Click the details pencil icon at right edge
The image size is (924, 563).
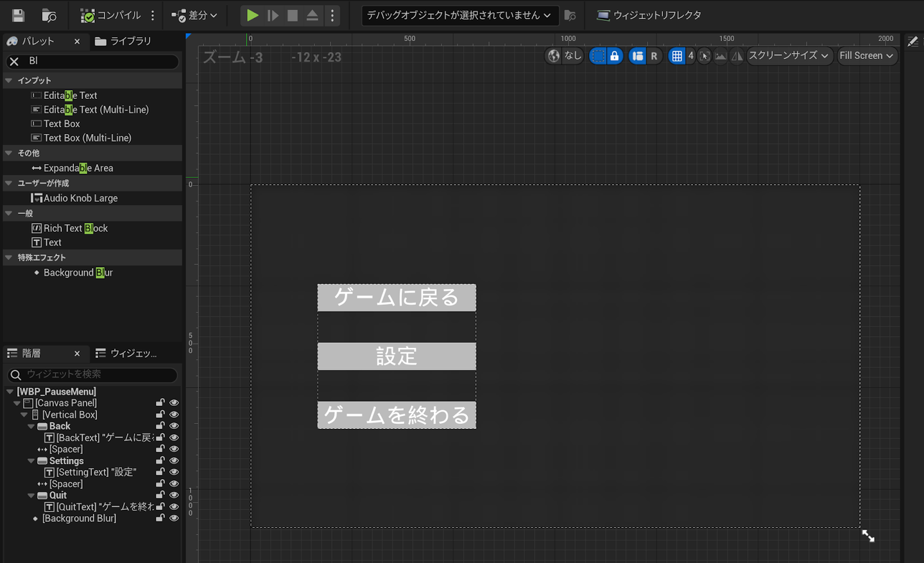coord(912,42)
